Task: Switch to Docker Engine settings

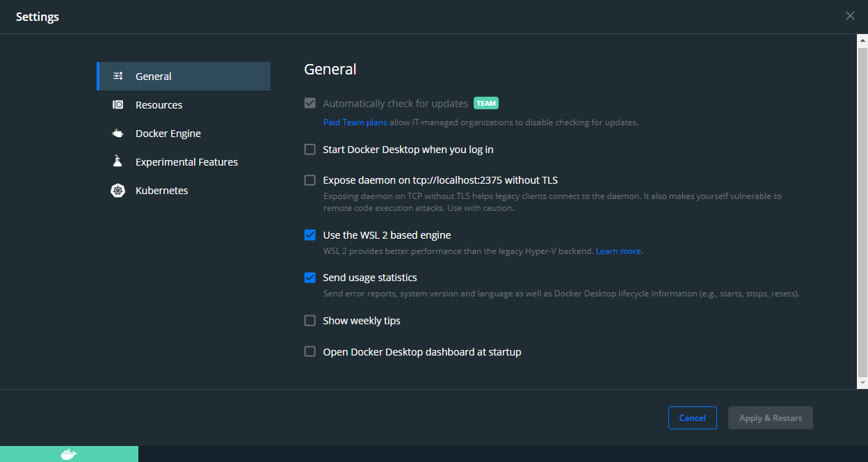Action: click(x=184, y=134)
